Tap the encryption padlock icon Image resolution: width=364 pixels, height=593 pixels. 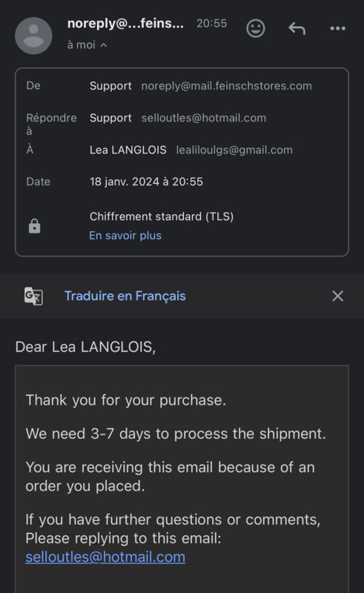[x=34, y=226]
